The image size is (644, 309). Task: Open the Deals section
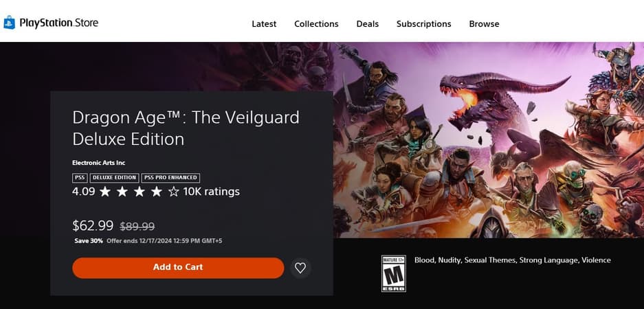(368, 23)
